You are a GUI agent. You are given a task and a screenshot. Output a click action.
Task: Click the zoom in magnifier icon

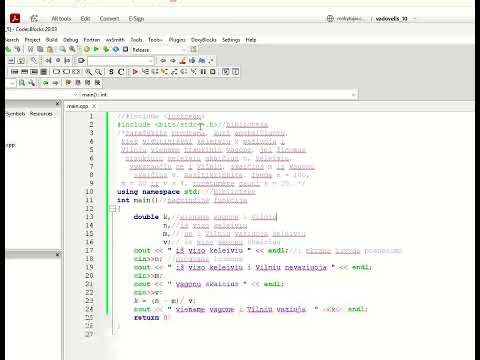89,72
